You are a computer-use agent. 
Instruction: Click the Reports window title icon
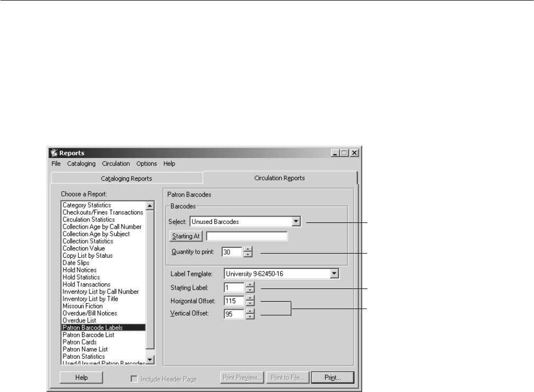(53, 153)
